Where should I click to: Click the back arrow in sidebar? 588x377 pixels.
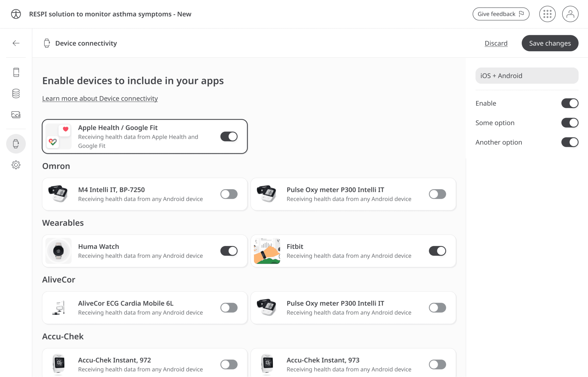pos(16,43)
